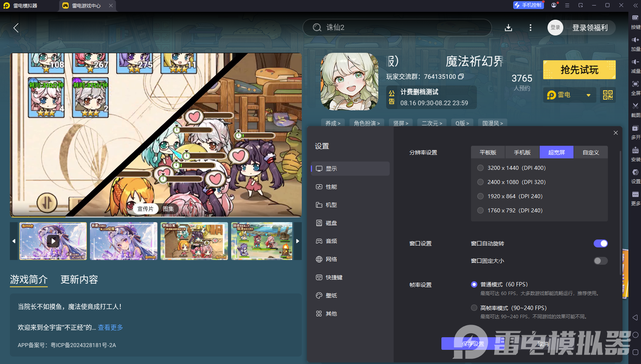641x364 pixels.
Task: Choose 高帧率模式 90~240 FPS mode
Action: point(474,308)
